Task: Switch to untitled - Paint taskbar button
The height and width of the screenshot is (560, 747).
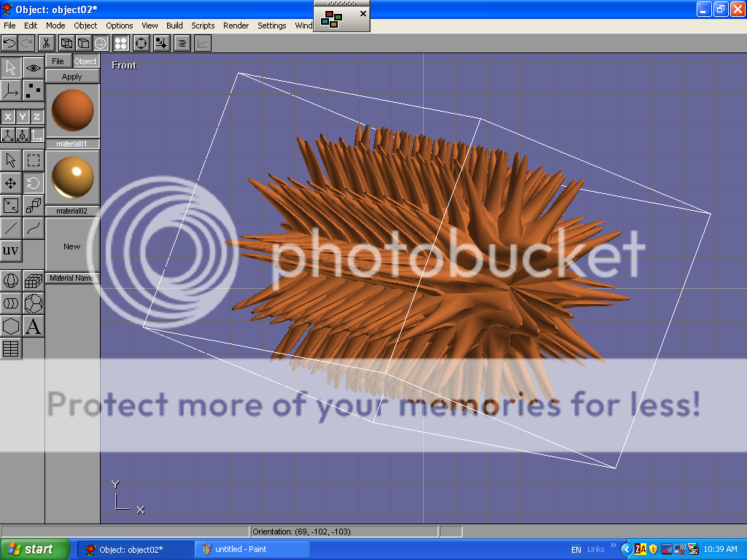Action: click(x=252, y=549)
